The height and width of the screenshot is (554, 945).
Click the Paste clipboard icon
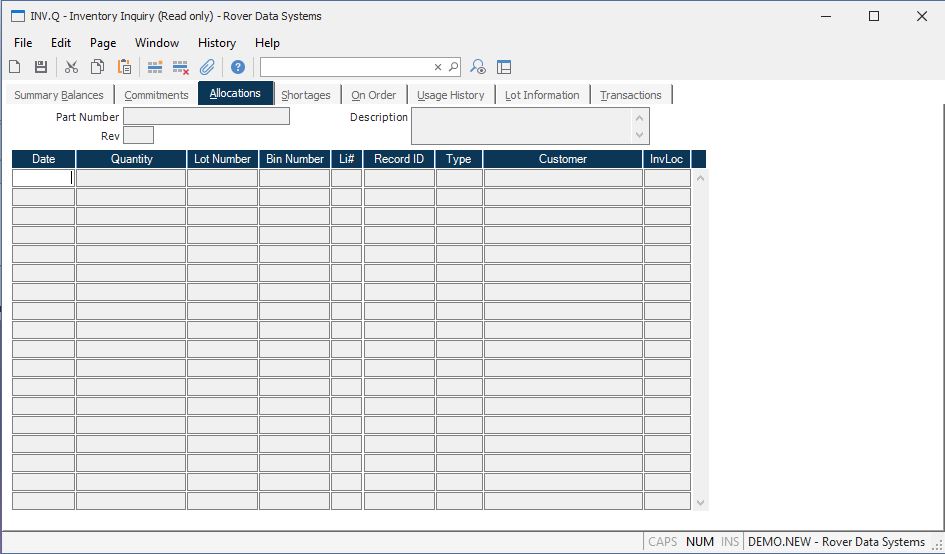click(125, 67)
